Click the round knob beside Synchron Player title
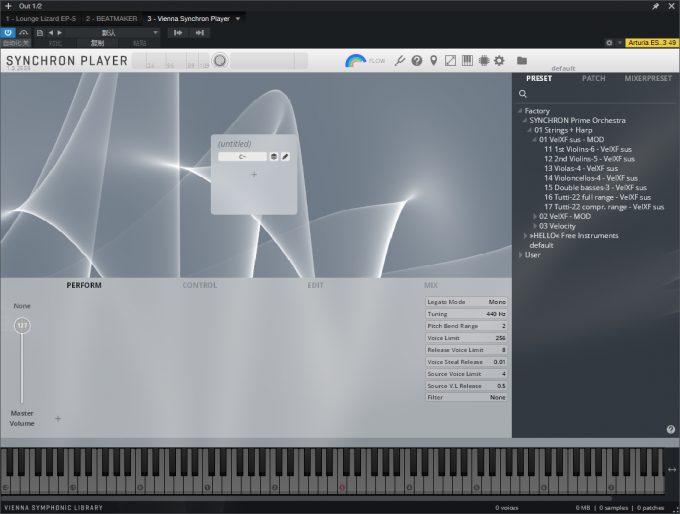The width and height of the screenshot is (680, 514). click(x=220, y=61)
